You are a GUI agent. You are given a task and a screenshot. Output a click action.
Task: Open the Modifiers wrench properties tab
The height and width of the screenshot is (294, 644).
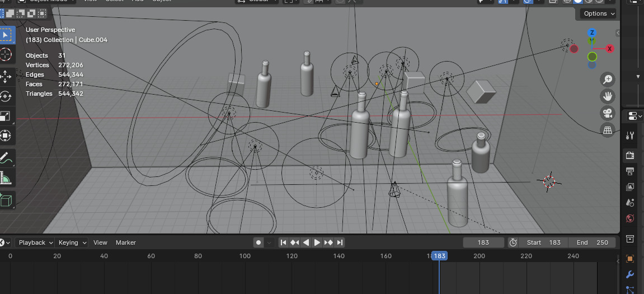point(629,274)
